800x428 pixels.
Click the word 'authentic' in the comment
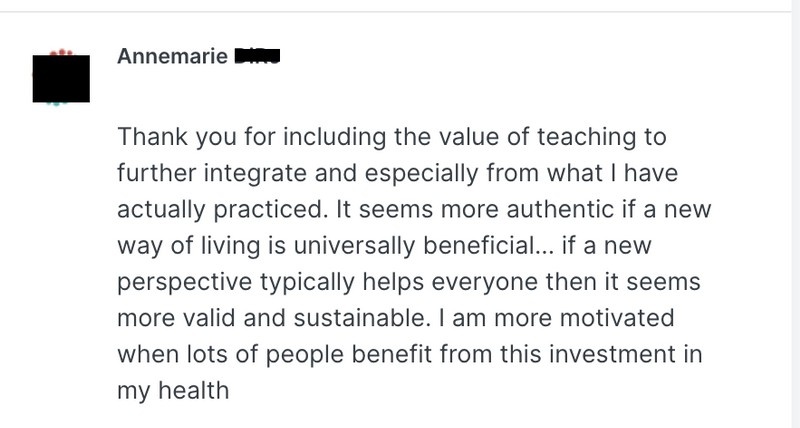click(x=560, y=209)
